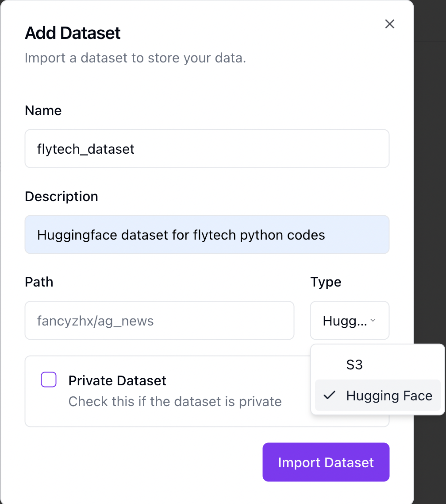Click the Add Dataset heading

[x=73, y=33]
